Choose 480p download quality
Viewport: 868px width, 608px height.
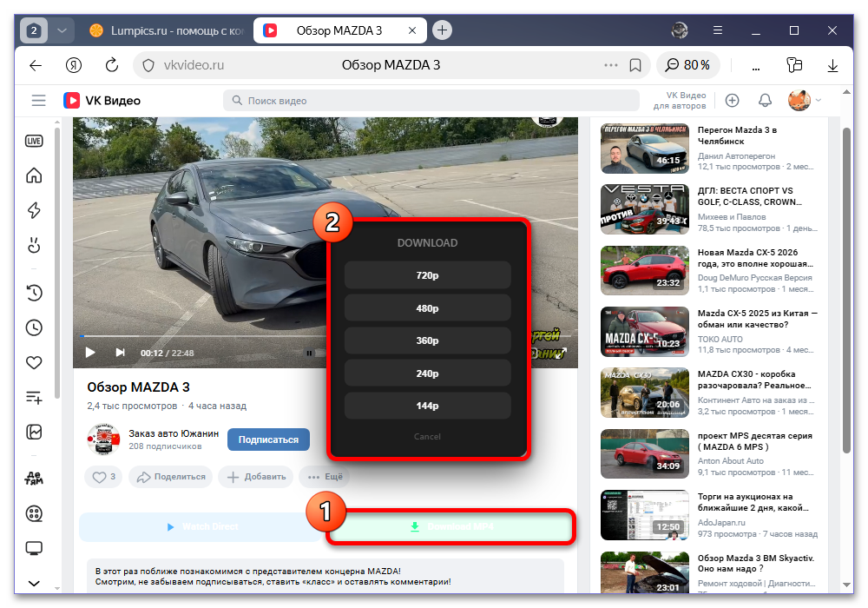(427, 307)
